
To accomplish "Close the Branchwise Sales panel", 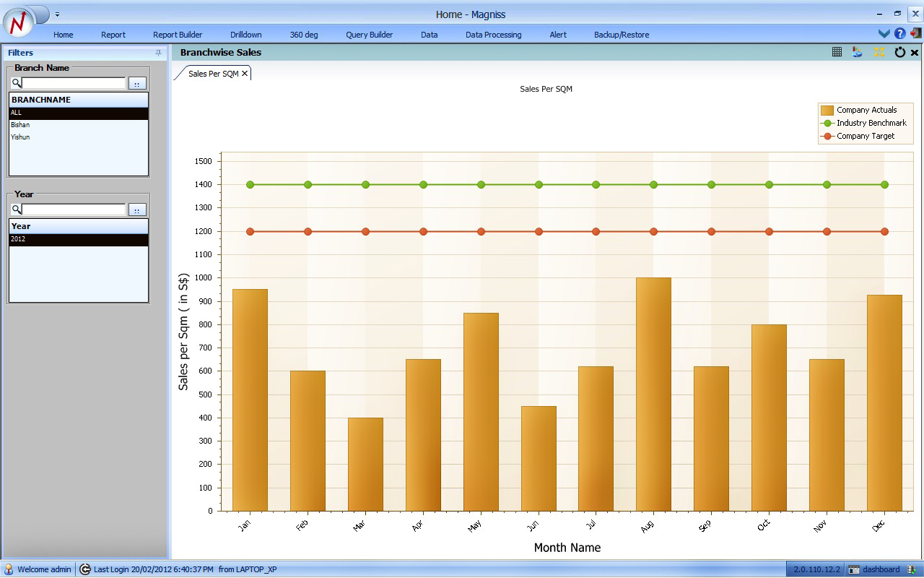I will point(915,53).
